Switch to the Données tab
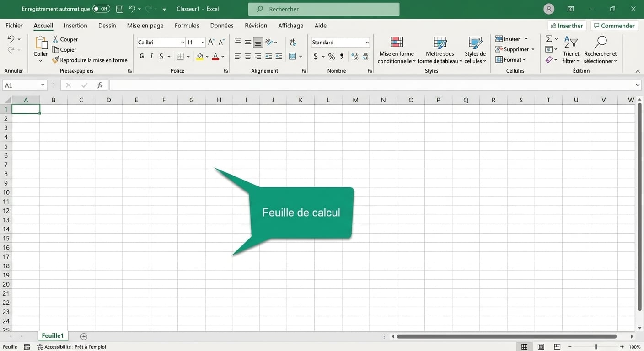Image resolution: width=644 pixels, height=351 pixels. (222, 26)
